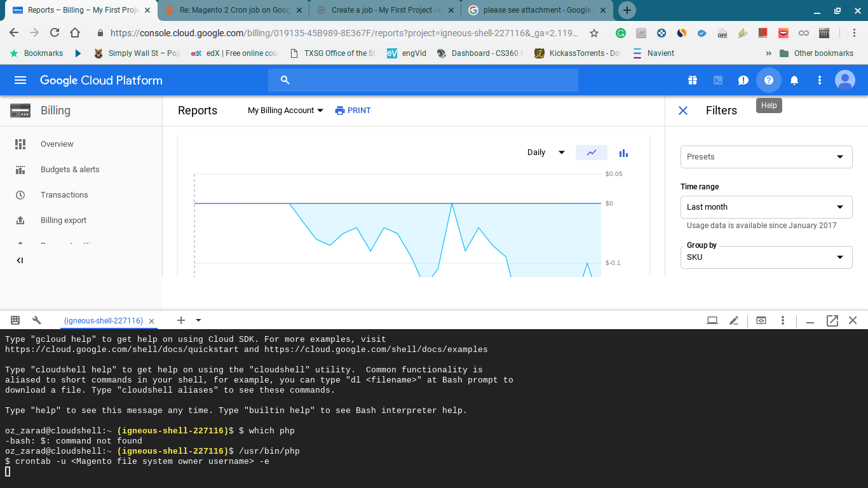Open the notifications bell
868x488 pixels.
coord(794,80)
